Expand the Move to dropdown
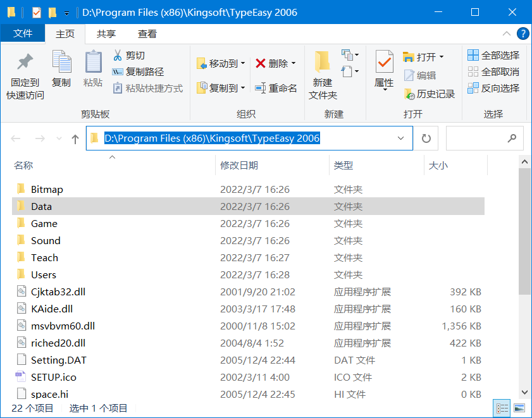532x418 pixels. point(243,64)
